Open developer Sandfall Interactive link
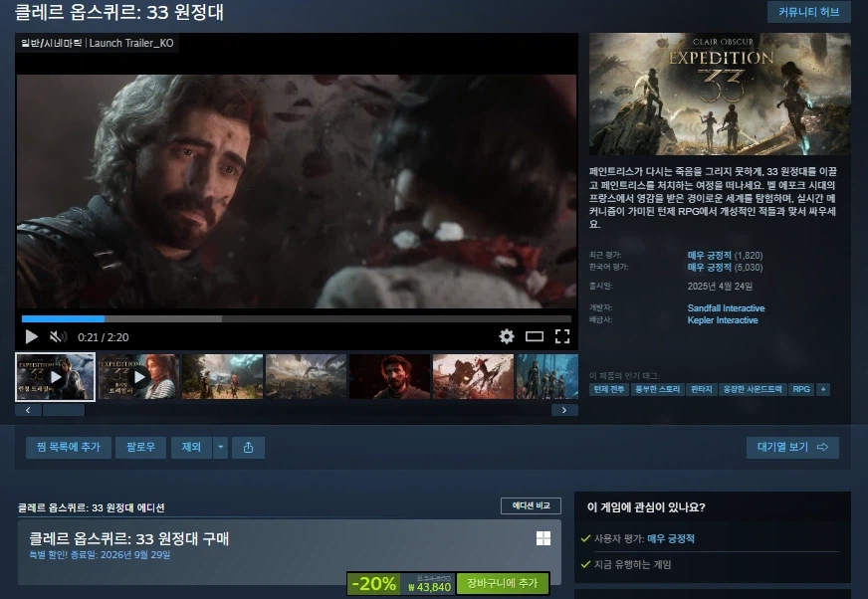Screen dimensions: 868x599 [726, 308]
